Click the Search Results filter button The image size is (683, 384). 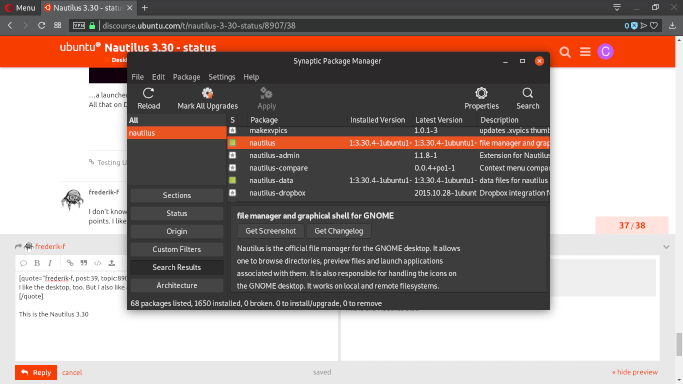pyautogui.click(x=177, y=267)
